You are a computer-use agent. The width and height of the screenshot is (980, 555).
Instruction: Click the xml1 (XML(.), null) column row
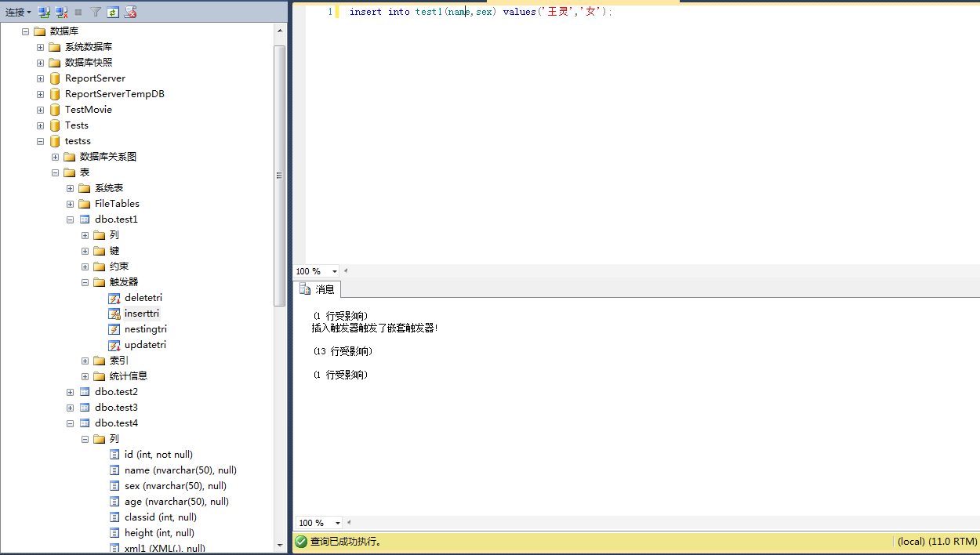(x=165, y=548)
